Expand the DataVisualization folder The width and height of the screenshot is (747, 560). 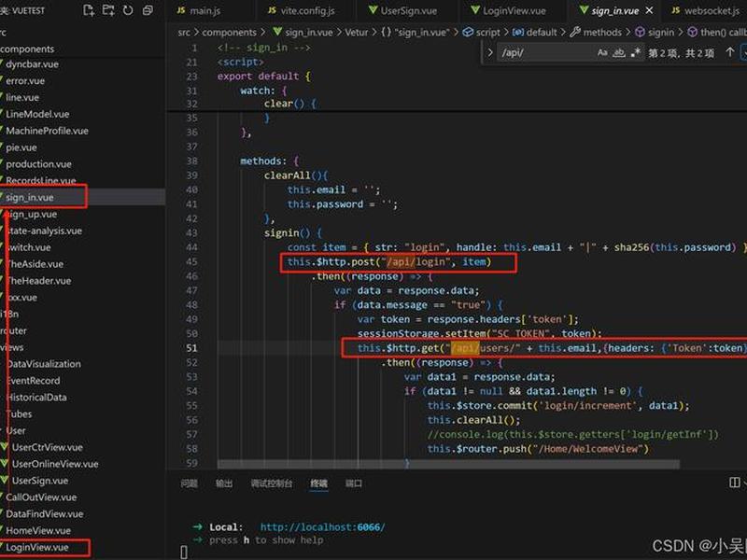point(44,364)
